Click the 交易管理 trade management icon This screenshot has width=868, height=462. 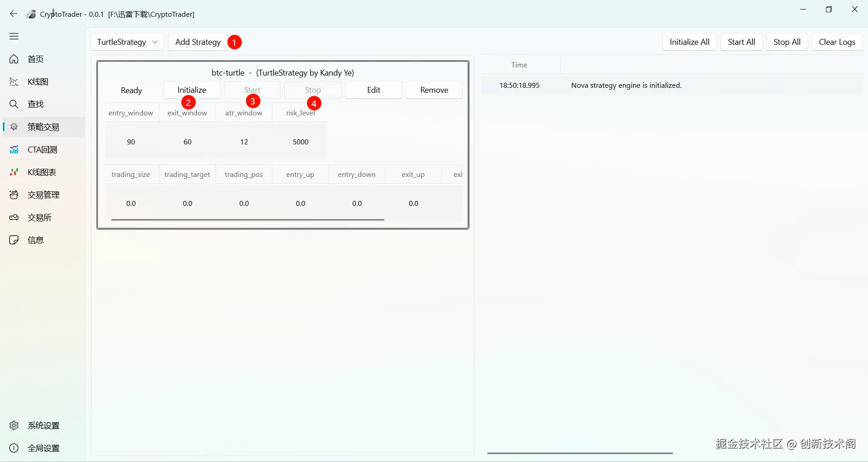[x=14, y=195]
